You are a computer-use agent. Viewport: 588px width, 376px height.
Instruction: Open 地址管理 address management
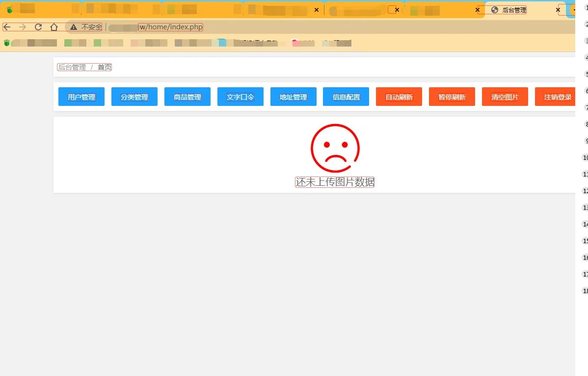(x=294, y=97)
